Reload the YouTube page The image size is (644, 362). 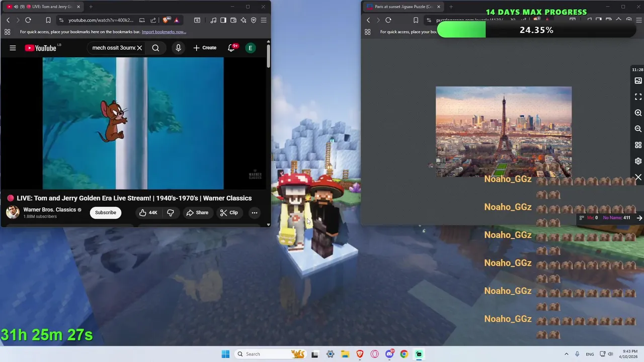(x=28, y=20)
